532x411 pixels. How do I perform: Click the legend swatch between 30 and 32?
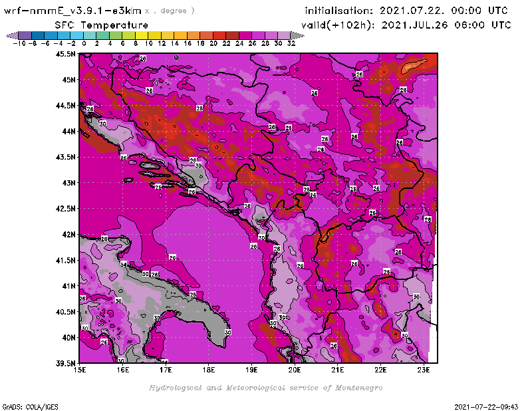(285, 35)
